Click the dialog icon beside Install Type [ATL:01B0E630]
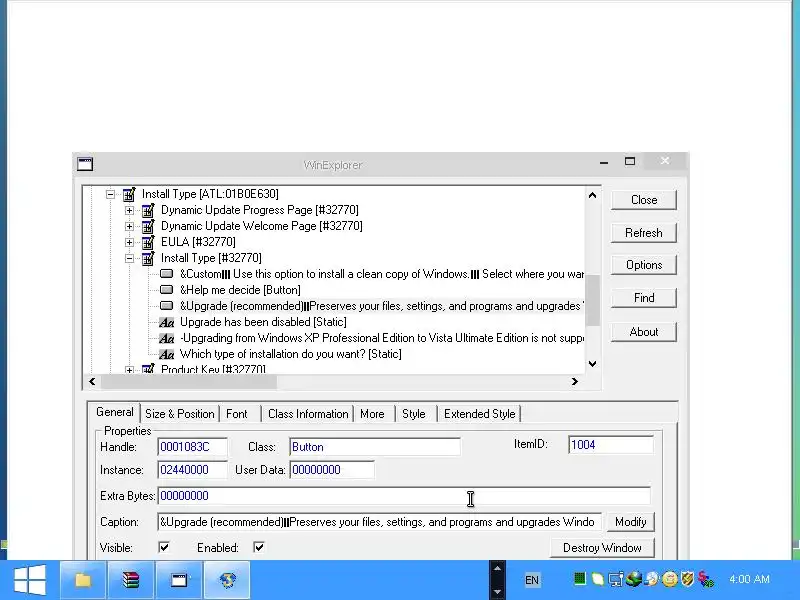800x600 pixels. (x=129, y=194)
